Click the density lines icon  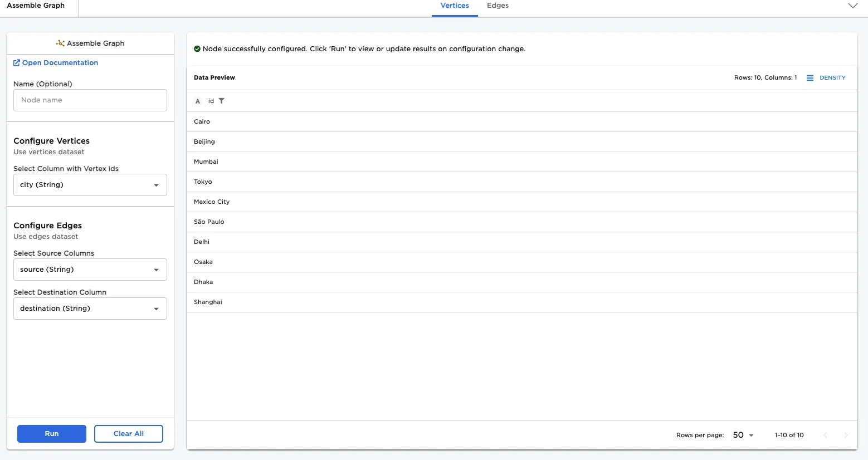(x=810, y=78)
